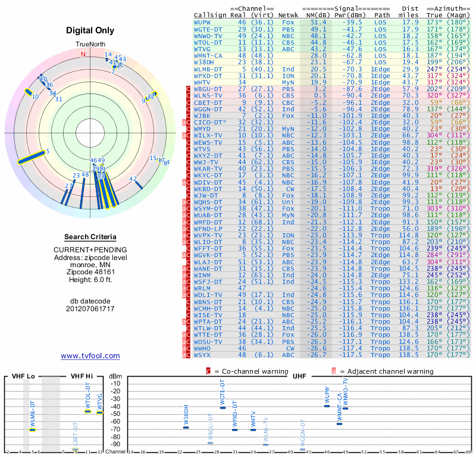Click the Zipcode 48161 text
Image resolution: width=476 pixels, height=457 pixels.
pos(90,272)
